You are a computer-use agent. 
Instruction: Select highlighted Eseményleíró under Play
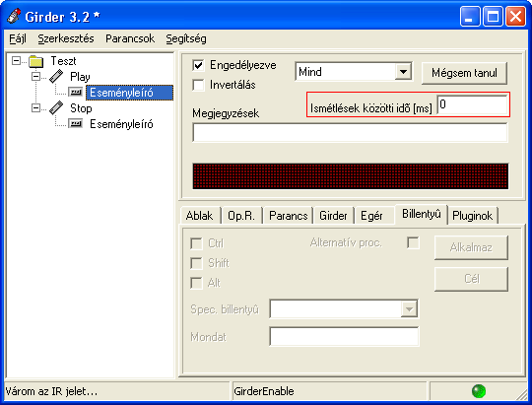pos(129,93)
